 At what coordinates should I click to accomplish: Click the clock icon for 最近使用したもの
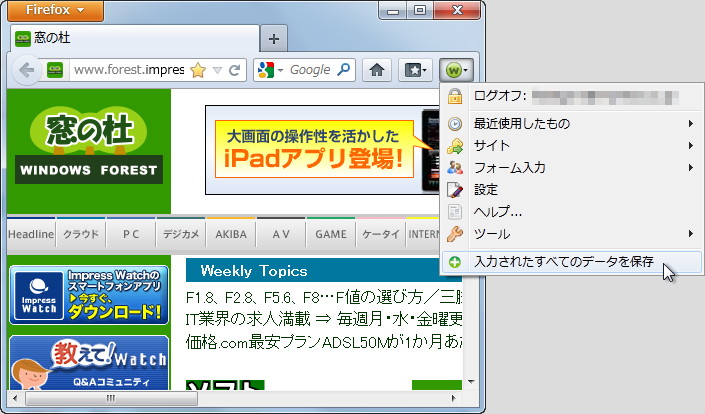point(455,124)
